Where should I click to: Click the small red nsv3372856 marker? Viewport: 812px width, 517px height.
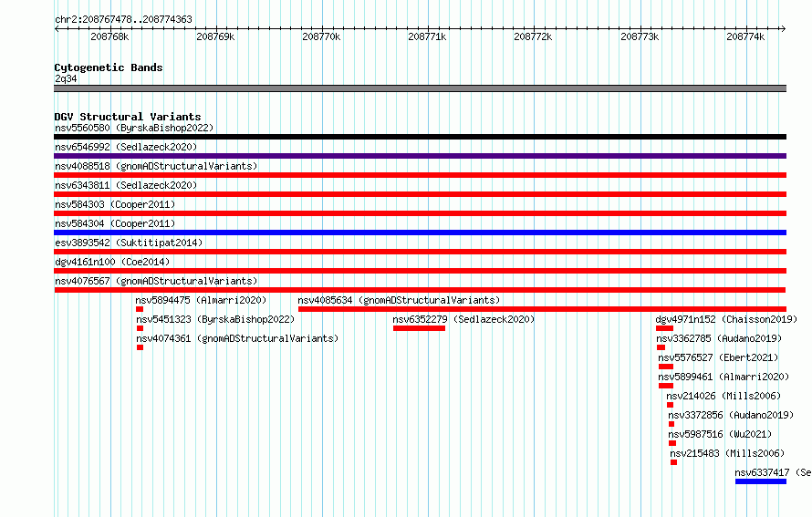(671, 424)
